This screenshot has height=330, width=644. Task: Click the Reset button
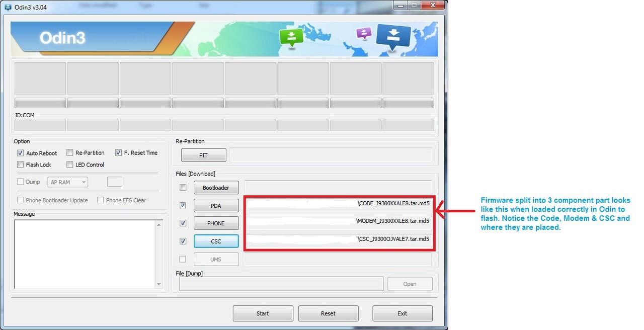pos(328,313)
